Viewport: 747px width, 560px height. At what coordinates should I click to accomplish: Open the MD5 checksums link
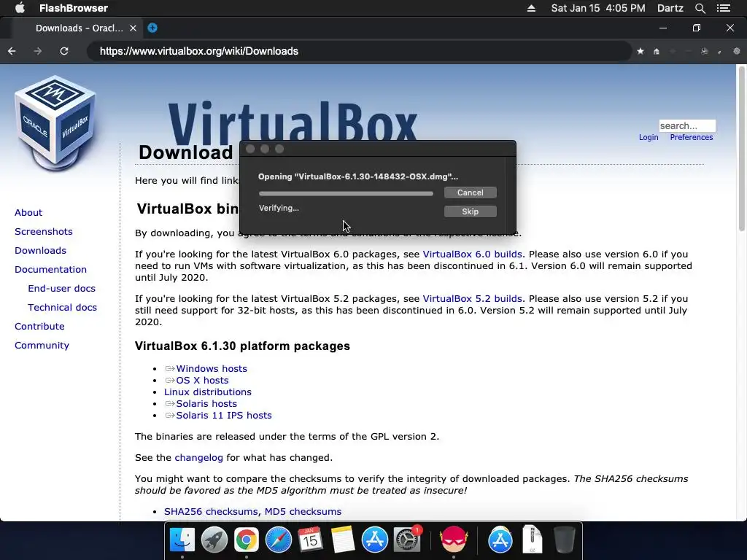[303, 511]
